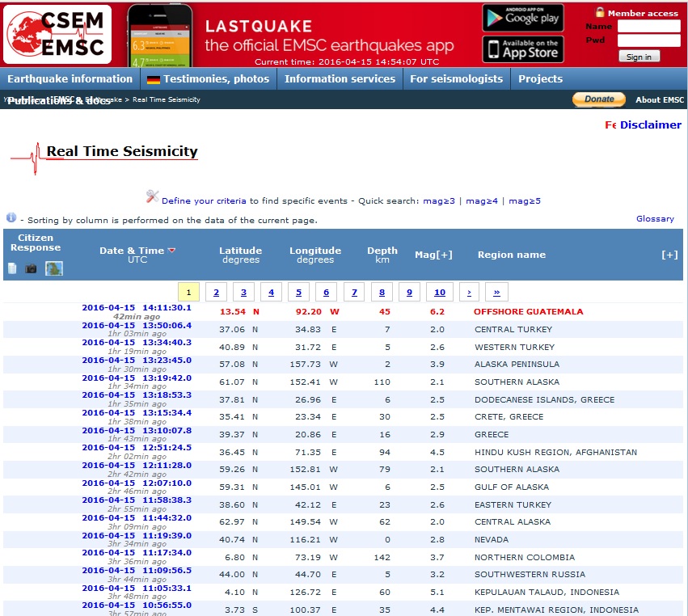
Task: Sort by Date & Time red arrow
Action: click(x=171, y=251)
